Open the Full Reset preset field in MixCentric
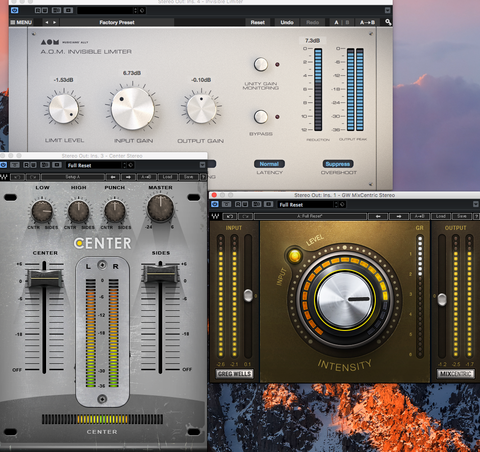The image size is (480, 452). click(x=306, y=205)
